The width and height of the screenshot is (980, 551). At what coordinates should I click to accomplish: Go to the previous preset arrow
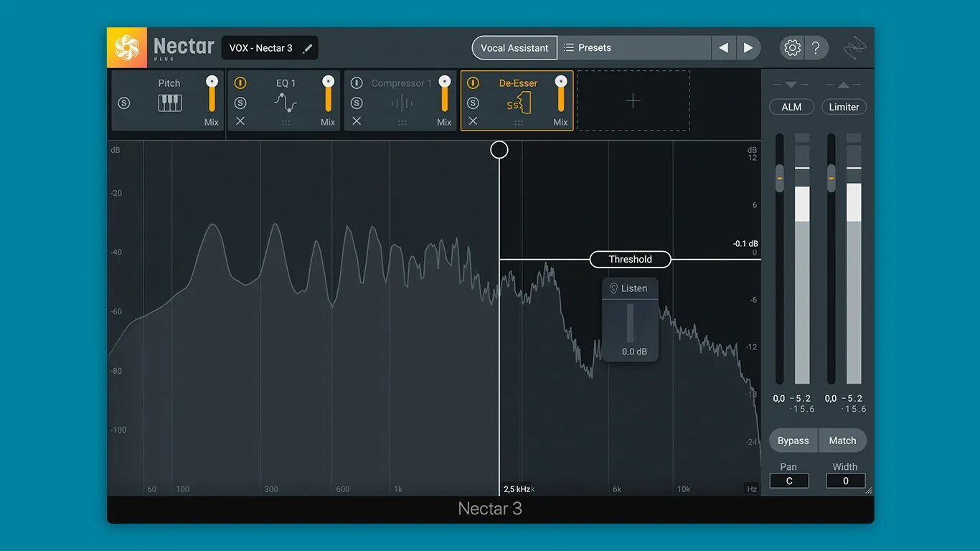[723, 48]
